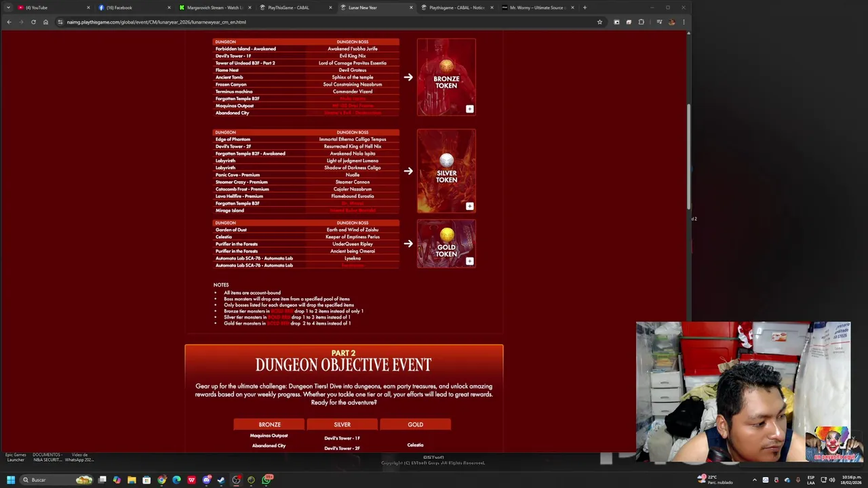The height and width of the screenshot is (488, 868).
Task: Open the ESP LAA language switcher
Action: pos(810,480)
